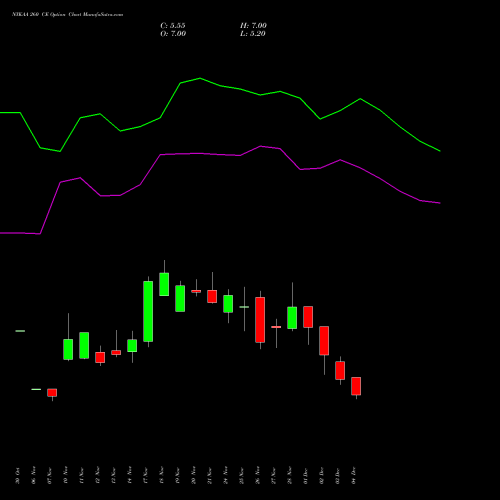Image resolution: width=500 pixels, height=500 pixels.
Task: Click the 17 Nov date label
Action: pos(146,476)
